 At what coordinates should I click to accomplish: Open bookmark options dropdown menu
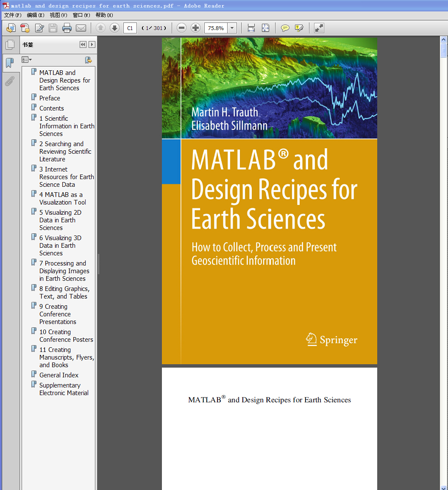point(27,60)
